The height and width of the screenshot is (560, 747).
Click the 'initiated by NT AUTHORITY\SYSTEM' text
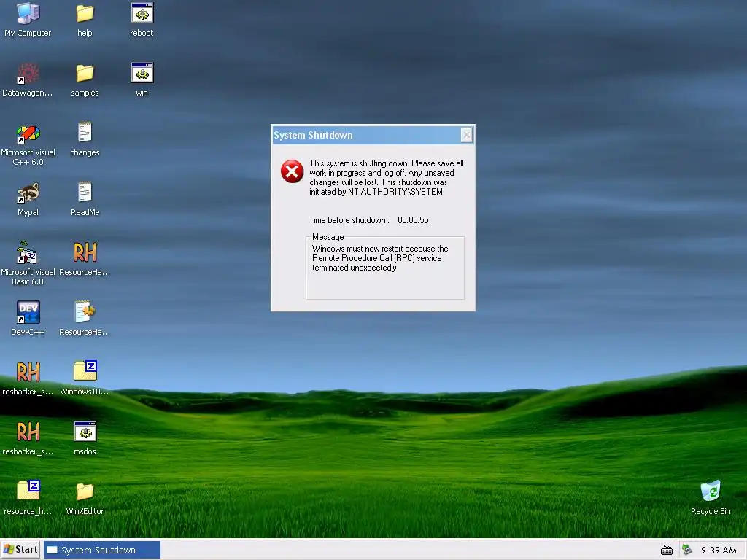pyautogui.click(x=376, y=192)
